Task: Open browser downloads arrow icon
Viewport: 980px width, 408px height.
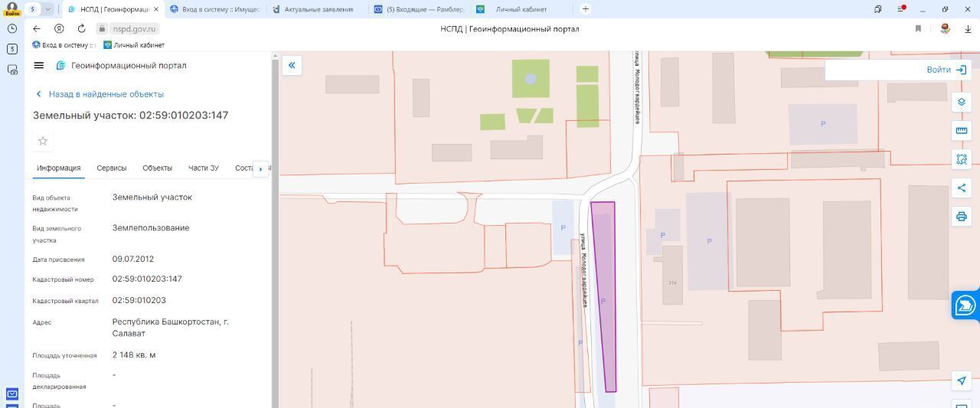Action: pyautogui.click(x=968, y=28)
